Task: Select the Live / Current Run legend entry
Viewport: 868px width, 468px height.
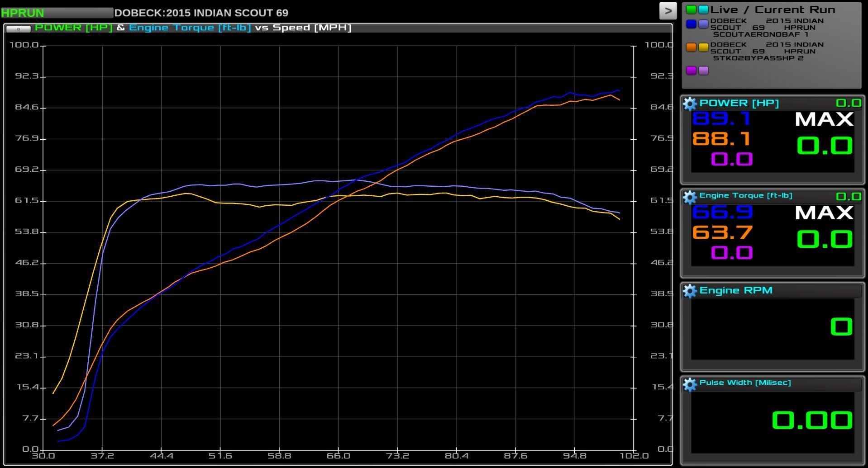Action: (x=773, y=9)
